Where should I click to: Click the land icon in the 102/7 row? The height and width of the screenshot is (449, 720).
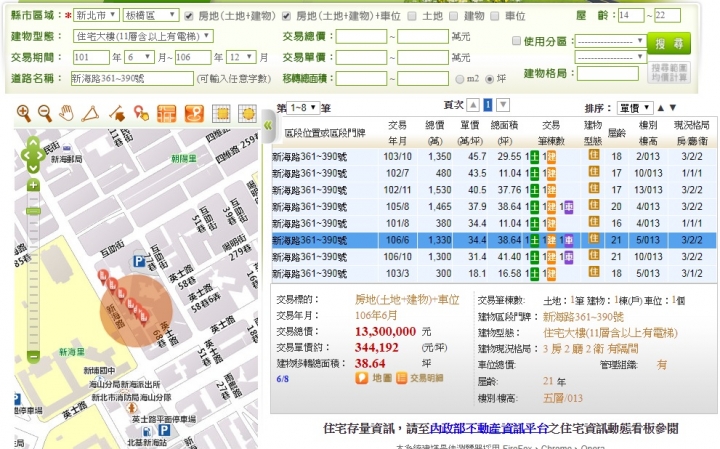(x=534, y=174)
